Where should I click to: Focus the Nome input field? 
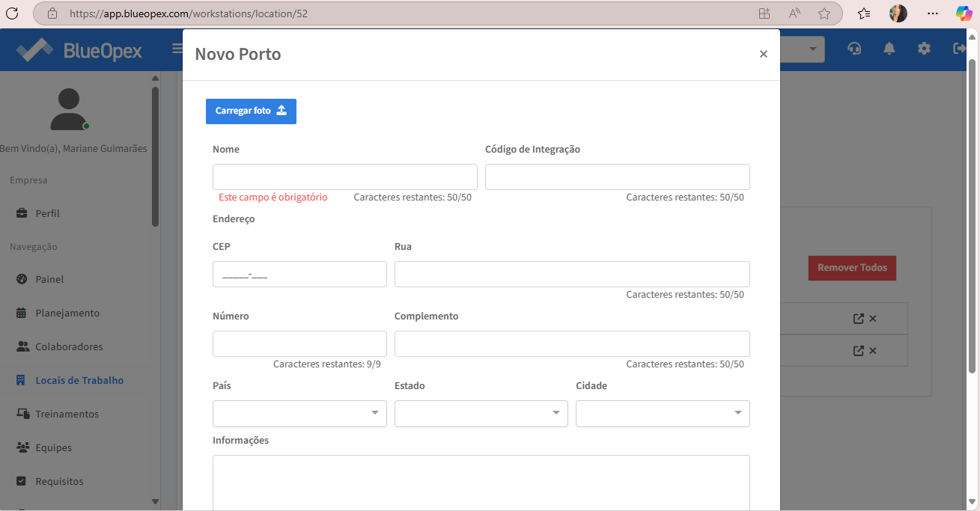(x=345, y=177)
